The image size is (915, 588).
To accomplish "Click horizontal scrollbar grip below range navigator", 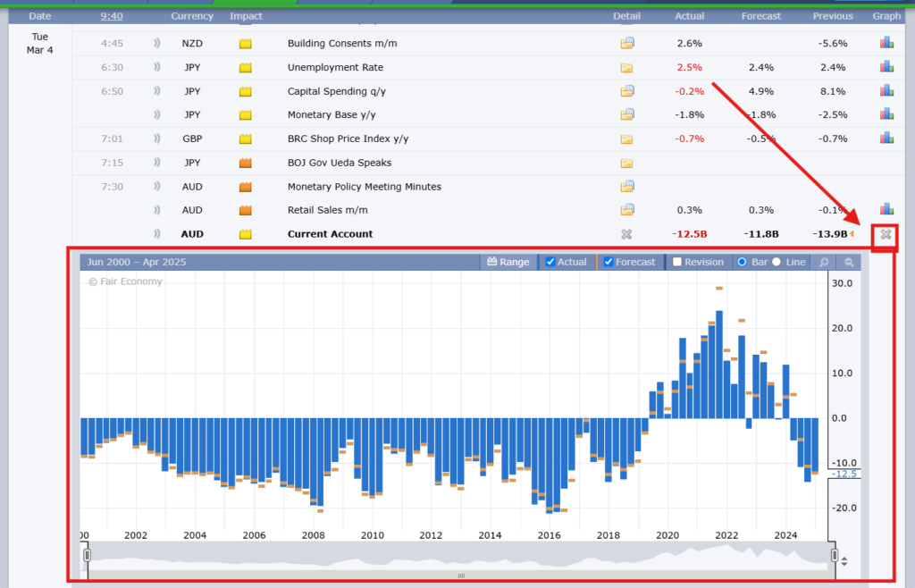I will [461, 575].
